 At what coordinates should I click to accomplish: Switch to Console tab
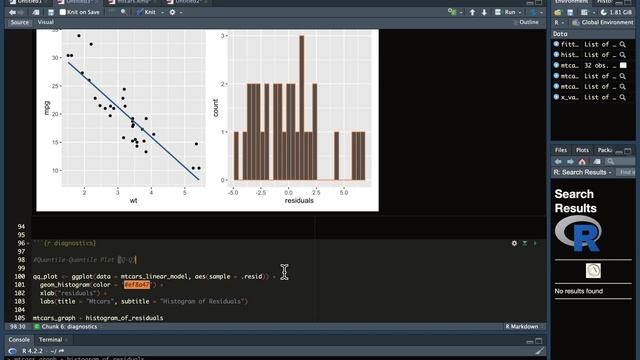tap(19, 340)
